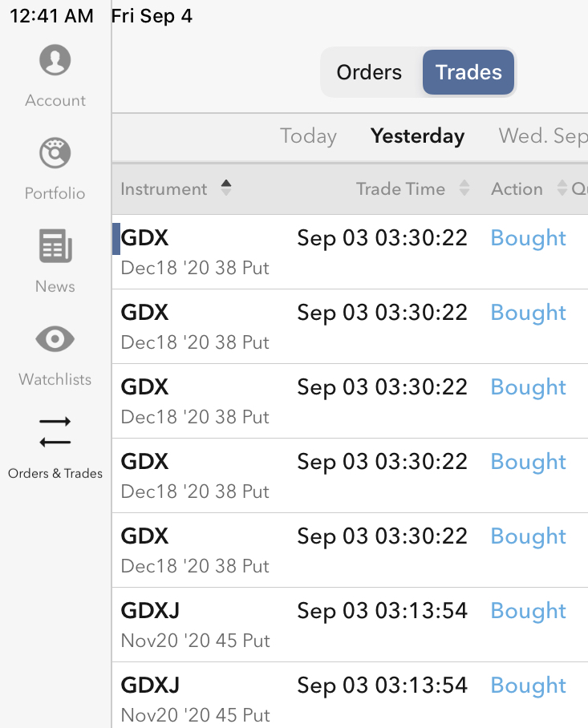Open the Portfolio section icon
Image resolution: width=588 pixels, height=728 pixels.
pos(55,153)
